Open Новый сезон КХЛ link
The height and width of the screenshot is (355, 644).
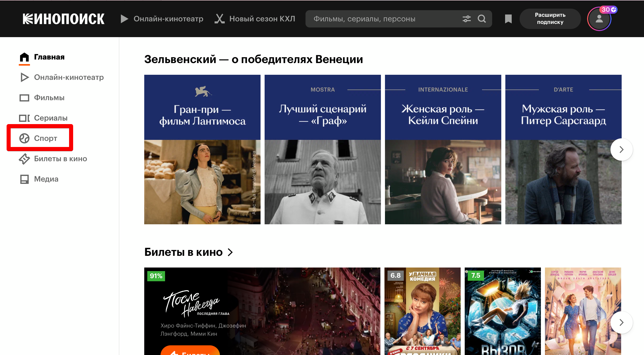click(x=262, y=19)
